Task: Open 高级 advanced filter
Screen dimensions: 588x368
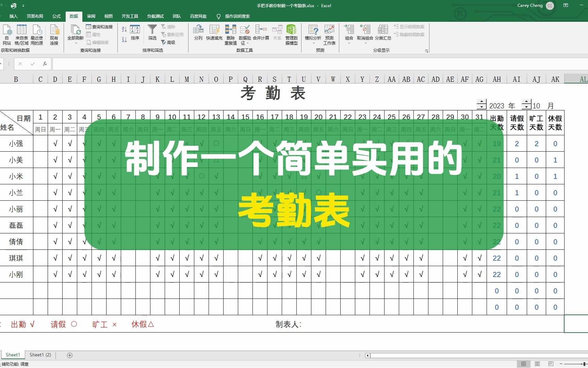Action: 168,42
